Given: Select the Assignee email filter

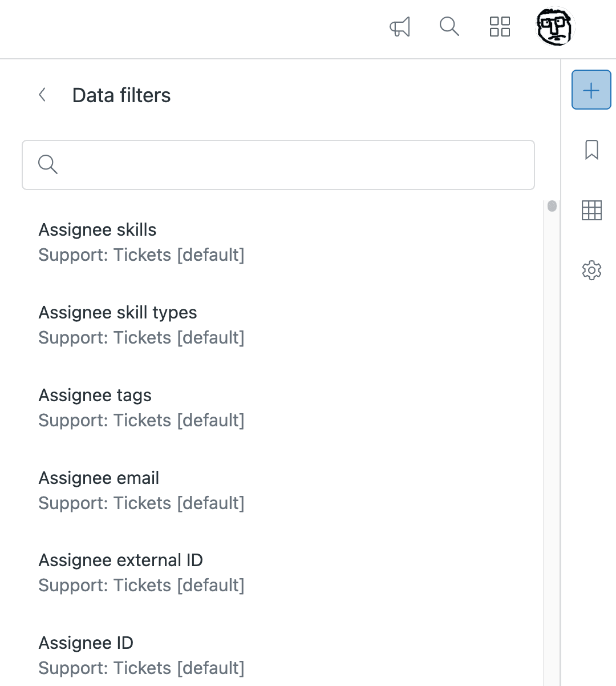Looking at the screenshot, I should [x=99, y=478].
